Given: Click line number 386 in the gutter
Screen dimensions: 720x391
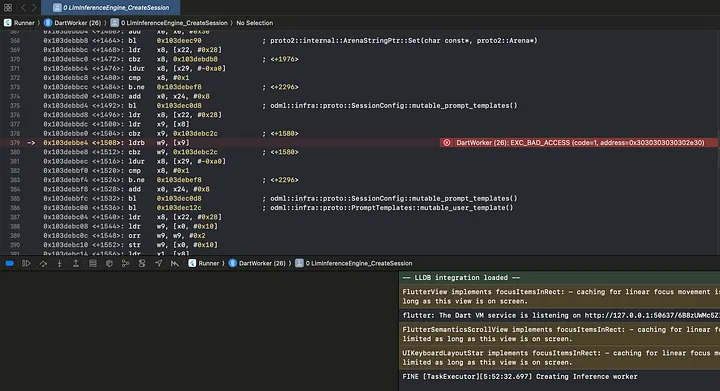Looking at the screenshot, I should (x=15, y=208).
